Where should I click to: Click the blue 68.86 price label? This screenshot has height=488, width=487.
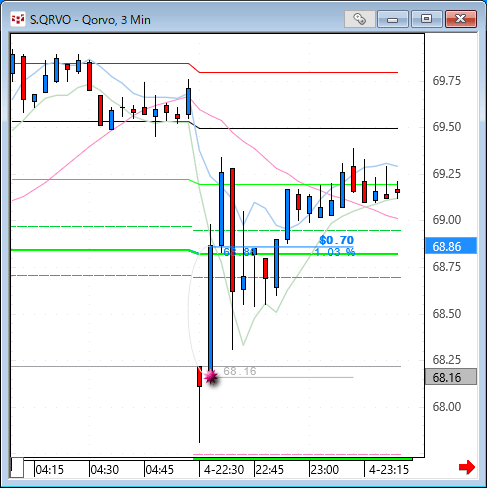point(451,246)
